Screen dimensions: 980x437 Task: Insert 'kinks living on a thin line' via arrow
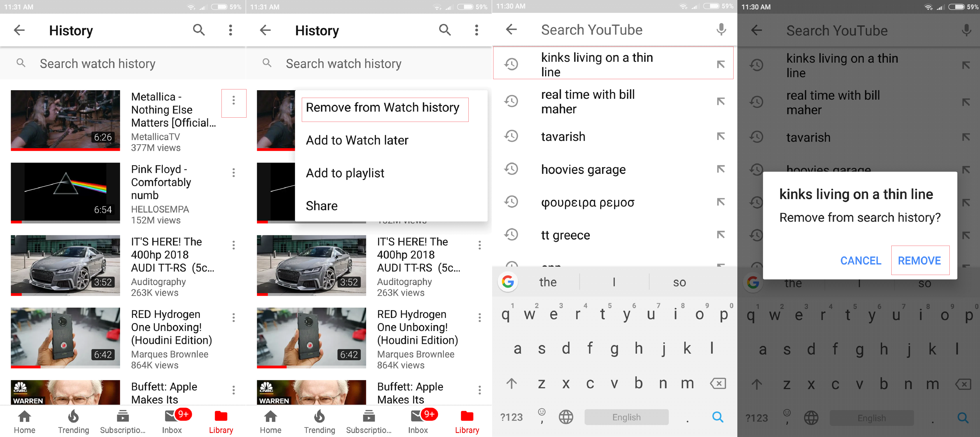720,64
